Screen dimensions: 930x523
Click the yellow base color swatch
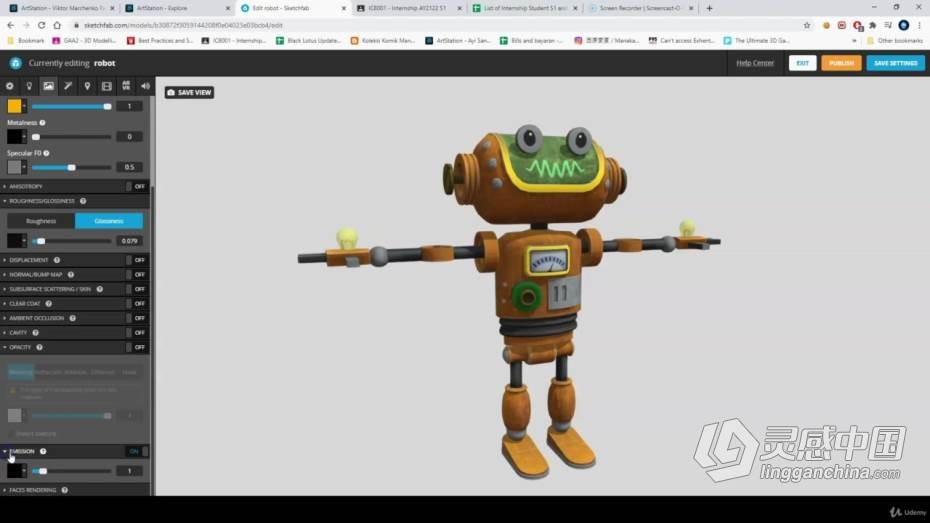tap(14, 106)
